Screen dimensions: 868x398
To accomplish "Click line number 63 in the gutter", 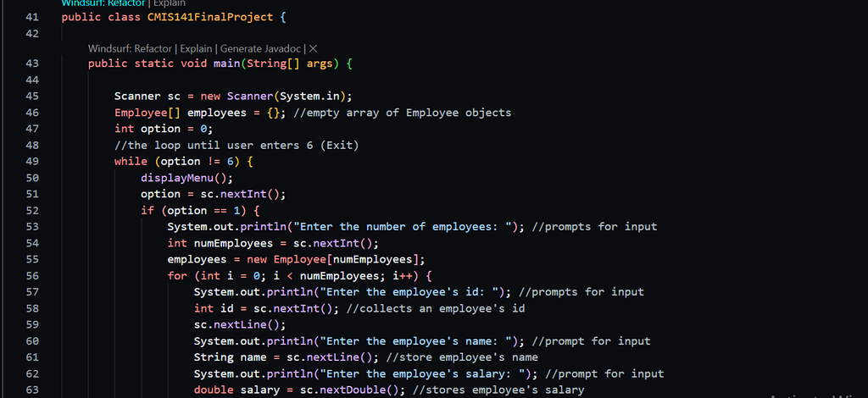I will click(x=32, y=390).
